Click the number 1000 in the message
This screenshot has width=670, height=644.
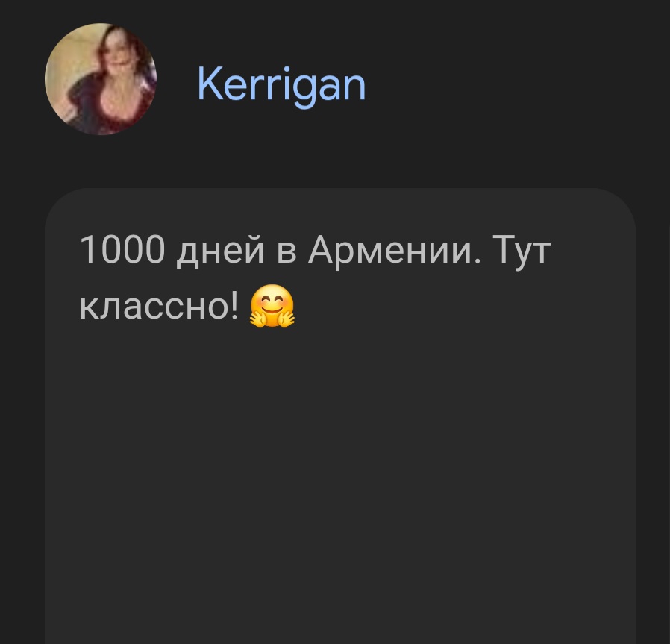122,249
